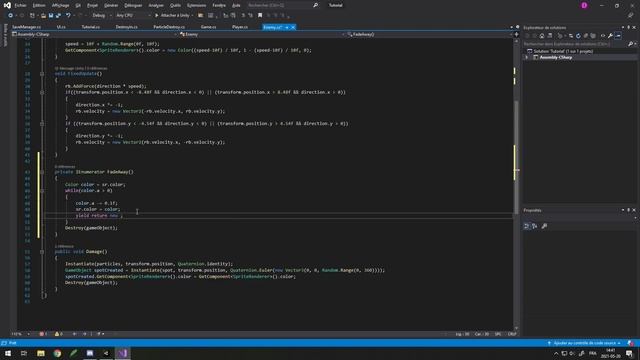Toggle preview selected items icon in Solution Explorer
Screen dimensions: 640x360
click(x=618, y=36)
